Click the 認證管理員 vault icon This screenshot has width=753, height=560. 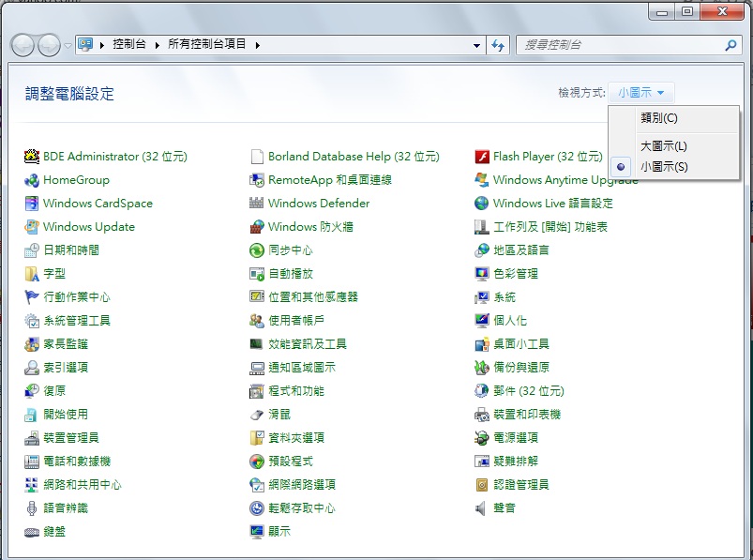pyautogui.click(x=482, y=485)
